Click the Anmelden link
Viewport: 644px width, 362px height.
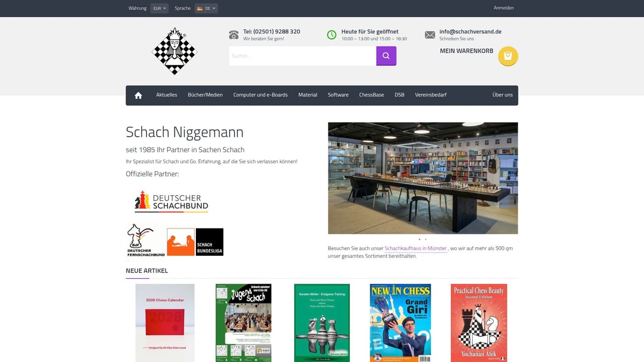503,8
